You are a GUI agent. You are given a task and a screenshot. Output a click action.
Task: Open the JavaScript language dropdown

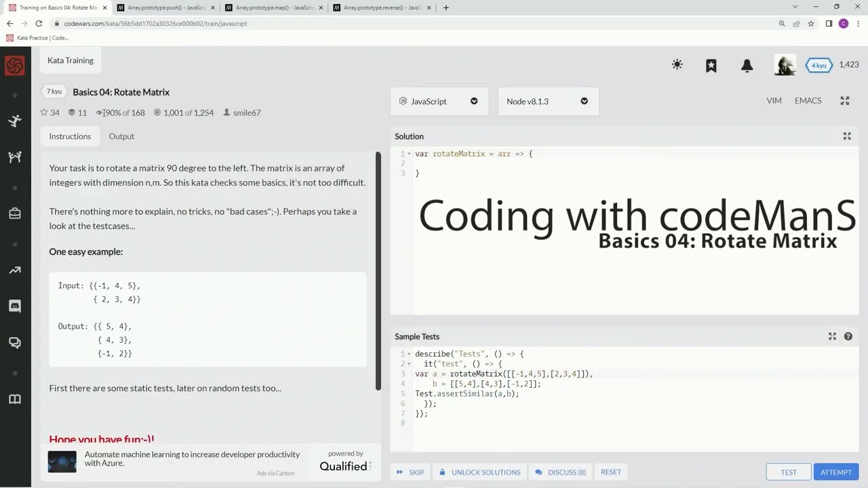pos(439,101)
